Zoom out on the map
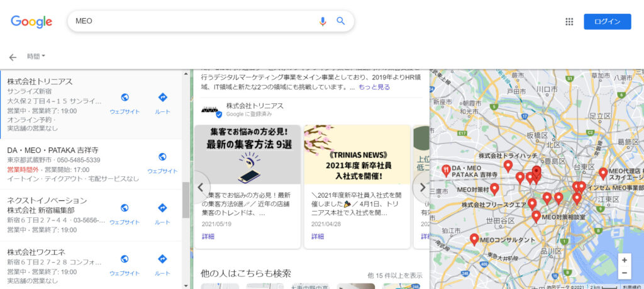Image resolution: width=644 pixels, height=289 pixels. point(625,272)
